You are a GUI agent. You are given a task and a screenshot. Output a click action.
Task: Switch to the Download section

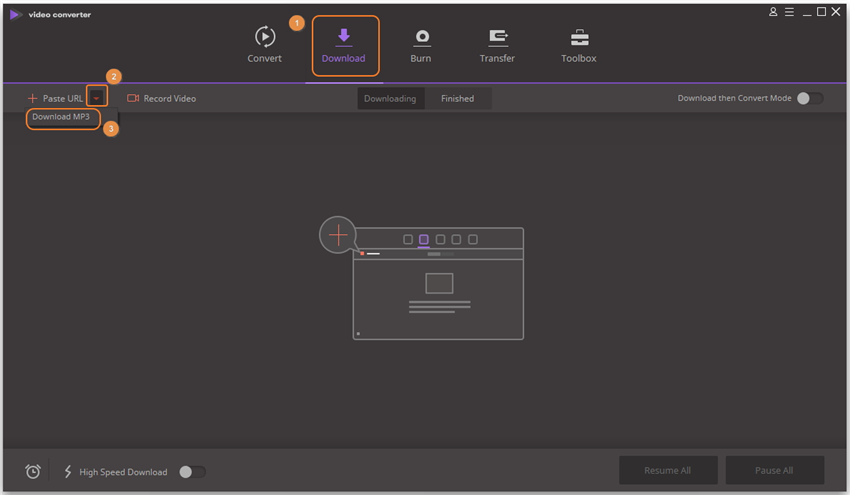(344, 46)
